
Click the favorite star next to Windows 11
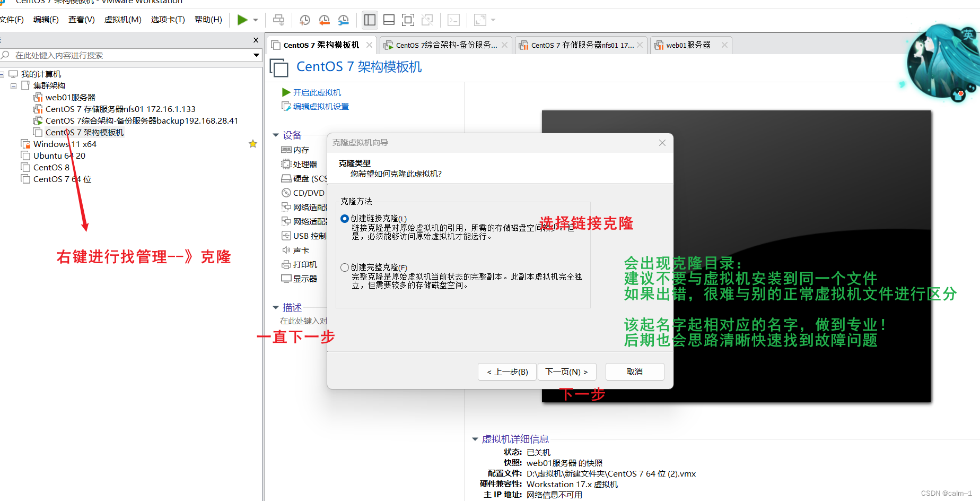(253, 144)
